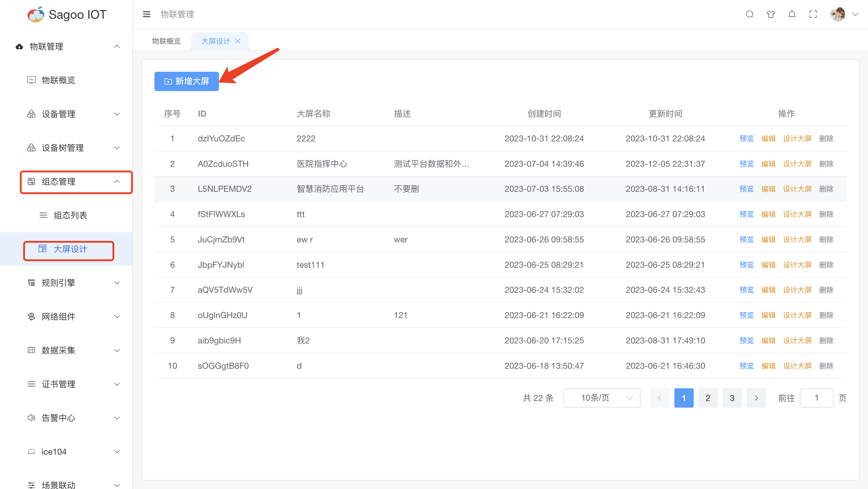Click search icon top right
The image size is (868, 489).
[749, 14]
